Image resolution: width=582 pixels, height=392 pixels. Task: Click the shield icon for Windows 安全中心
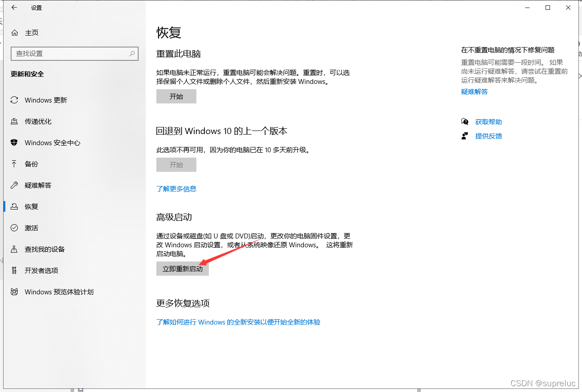tap(15, 143)
